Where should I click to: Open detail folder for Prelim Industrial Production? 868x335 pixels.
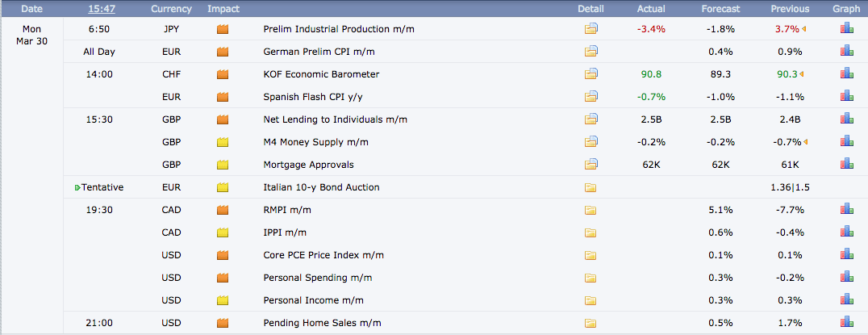(x=591, y=29)
